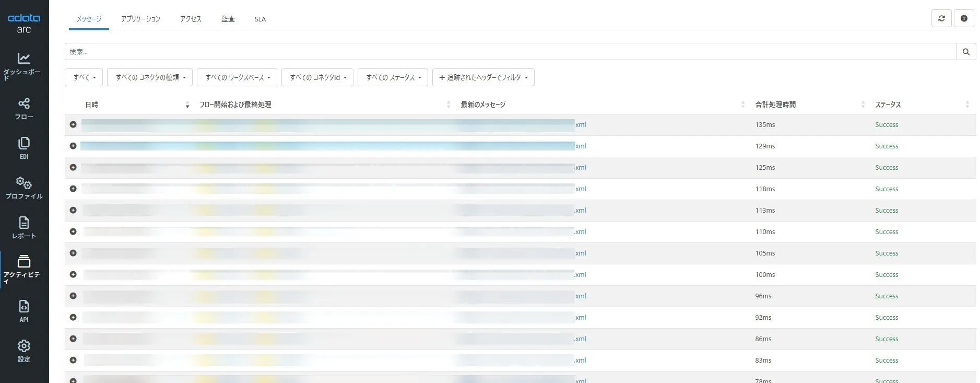This screenshot has height=383, width=980.
Task: Expand the row with 113ms processing time
Action: (x=73, y=211)
